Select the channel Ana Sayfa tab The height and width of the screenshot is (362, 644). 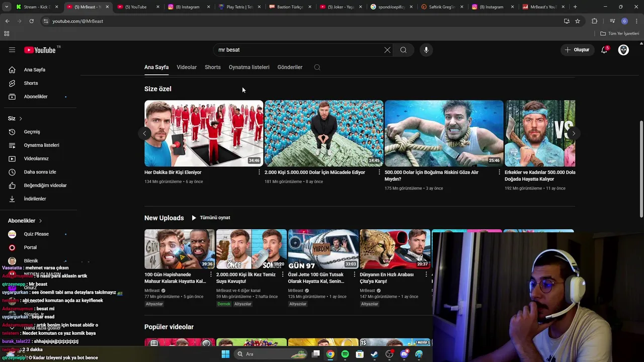point(156,67)
